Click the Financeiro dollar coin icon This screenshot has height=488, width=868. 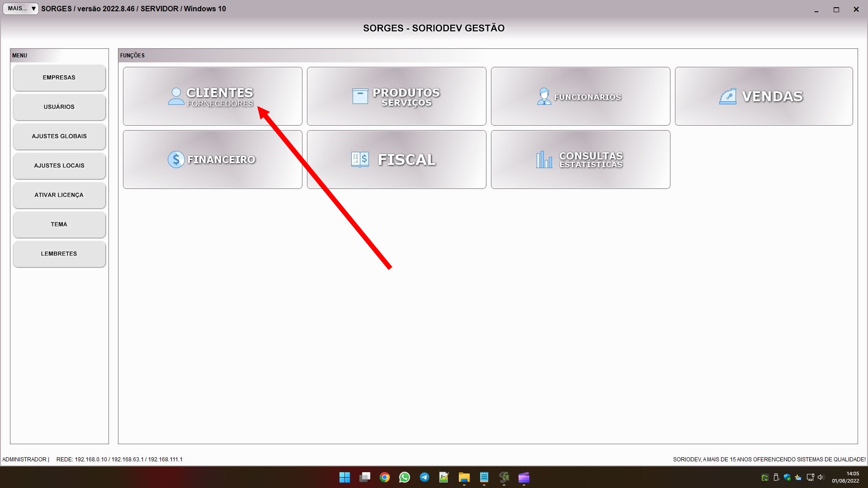point(176,160)
